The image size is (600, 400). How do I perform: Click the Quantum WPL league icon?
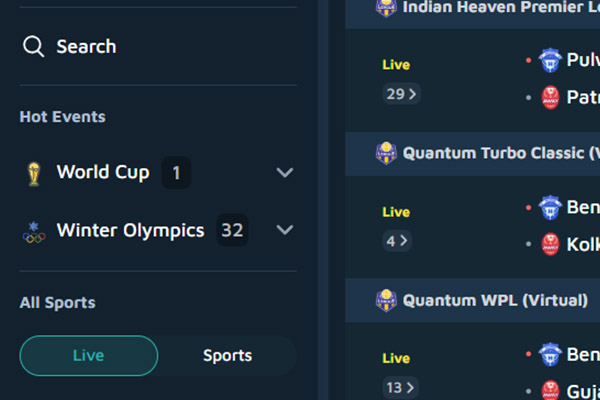(x=386, y=299)
